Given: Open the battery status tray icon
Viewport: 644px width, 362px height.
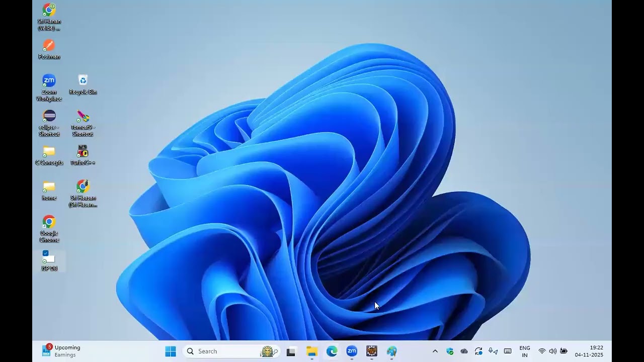Looking at the screenshot, I should [563, 351].
